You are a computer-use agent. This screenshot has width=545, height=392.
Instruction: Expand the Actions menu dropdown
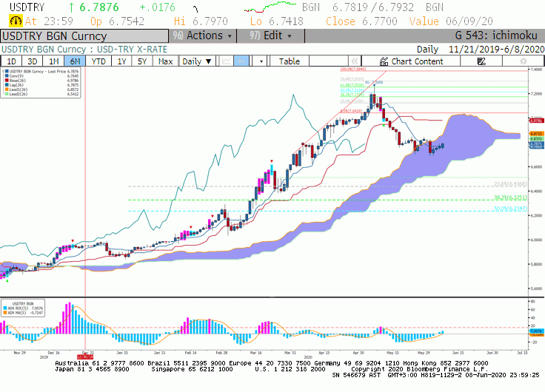203,36
